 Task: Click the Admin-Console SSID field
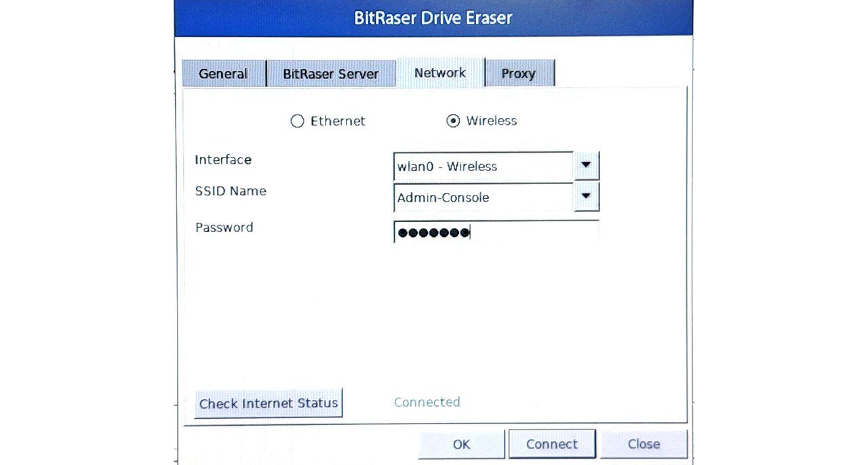(x=483, y=198)
